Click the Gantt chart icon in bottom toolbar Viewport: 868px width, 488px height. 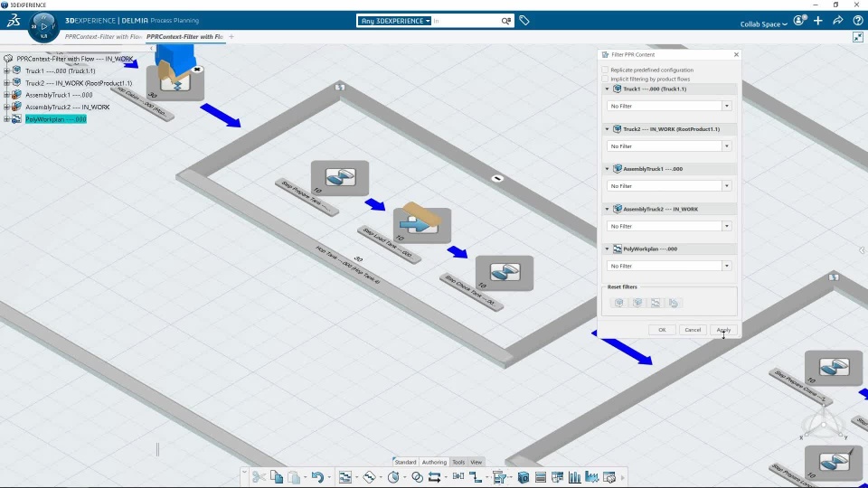[x=344, y=477]
